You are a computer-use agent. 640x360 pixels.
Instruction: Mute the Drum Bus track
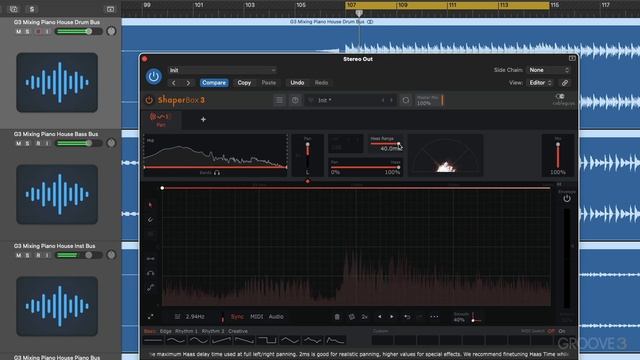click(x=18, y=31)
